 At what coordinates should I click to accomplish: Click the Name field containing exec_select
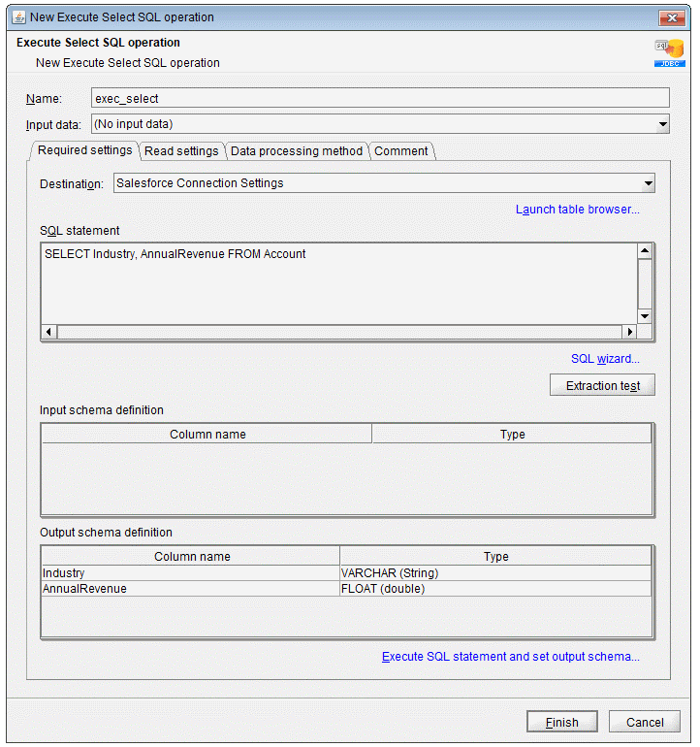pyautogui.click(x=379, y=98)
